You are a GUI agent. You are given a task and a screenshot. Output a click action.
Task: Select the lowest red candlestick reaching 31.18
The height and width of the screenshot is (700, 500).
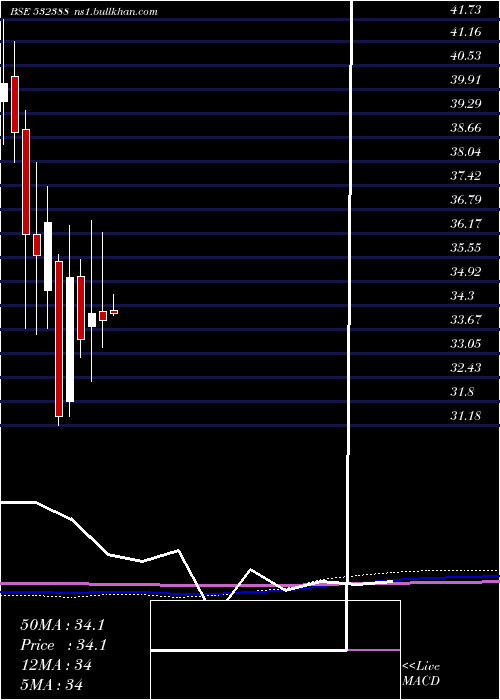(59, 339)
